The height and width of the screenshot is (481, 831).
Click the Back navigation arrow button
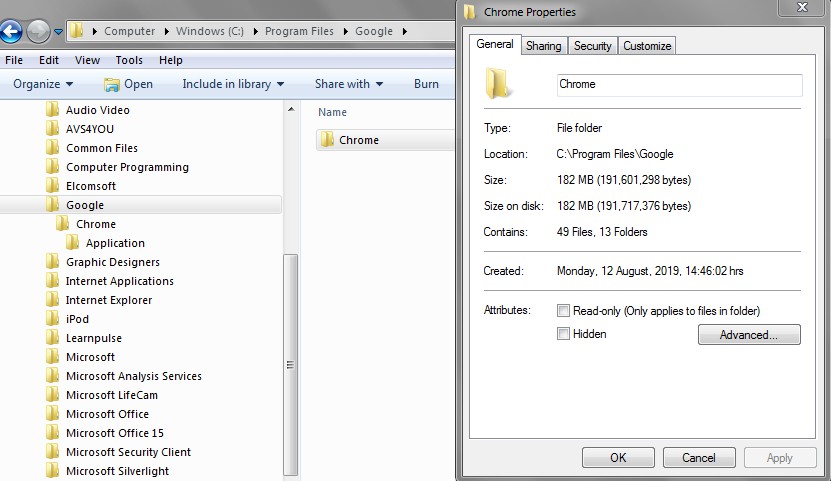11,31
